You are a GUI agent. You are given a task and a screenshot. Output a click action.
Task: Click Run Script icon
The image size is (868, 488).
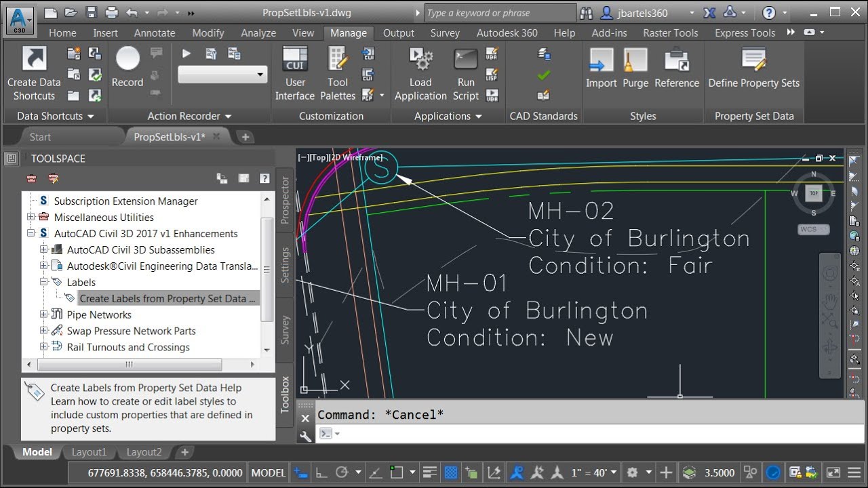[466, 60]
